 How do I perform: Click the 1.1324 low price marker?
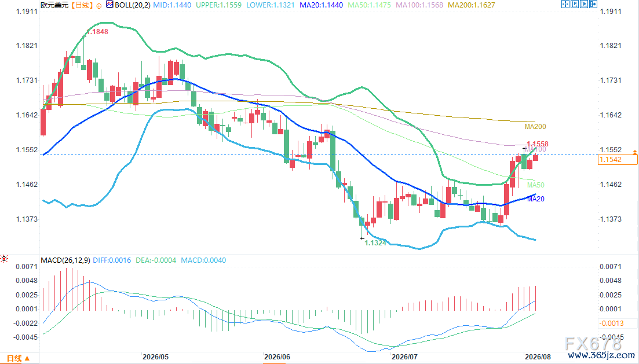coord(375,243)
